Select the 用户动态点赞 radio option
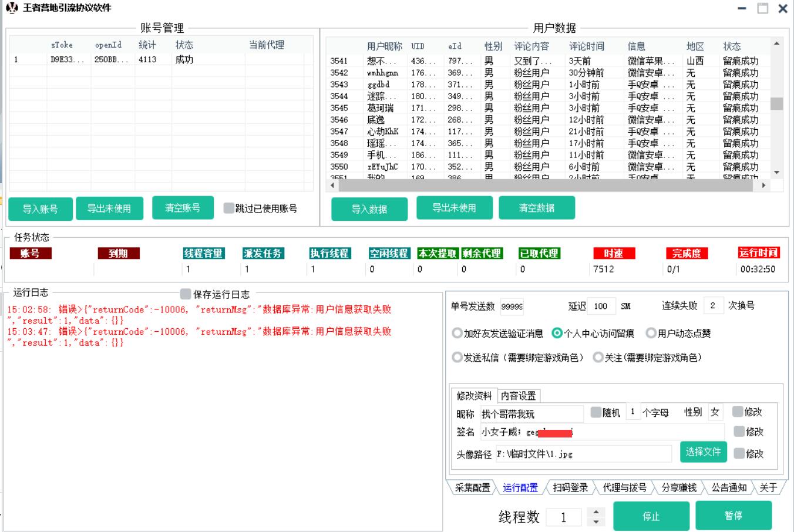794x532 pixels. pyautogui.click(x=651, y=334)
